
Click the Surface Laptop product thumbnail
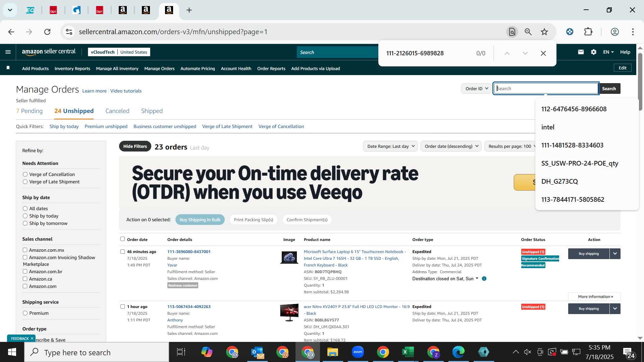point(289,257)
